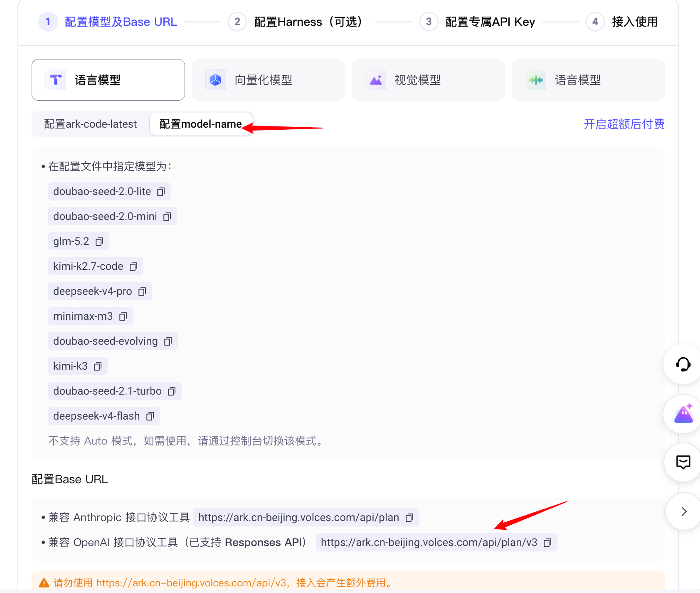Open the purple AI assistant floating button
The image size is (700, 593).
point(683,414)
